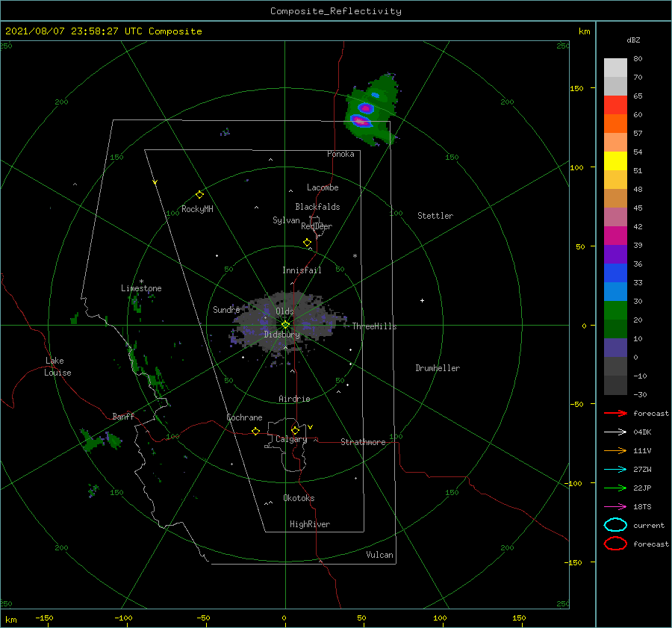
Task: Click the 10 dBZ slate blue swatch
Action: pos(615,348)
